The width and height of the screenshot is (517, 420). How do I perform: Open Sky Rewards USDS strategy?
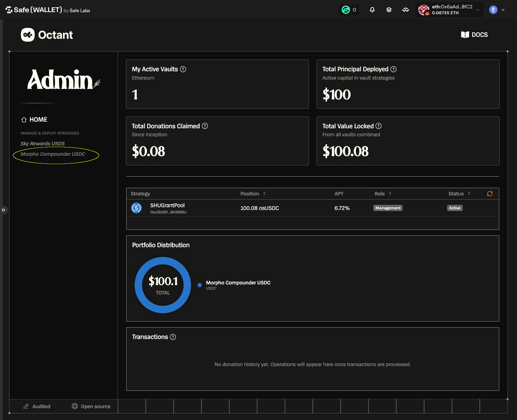coord(42,144)
